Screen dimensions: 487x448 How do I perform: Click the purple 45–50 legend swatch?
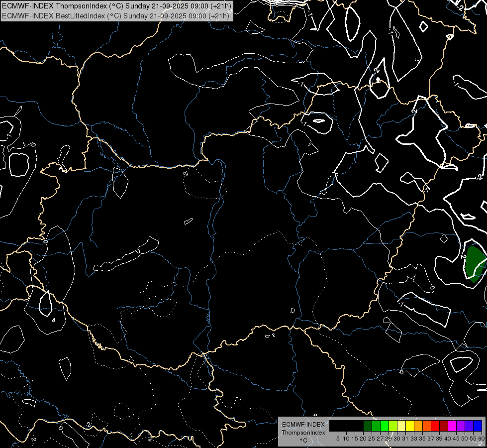461,426
